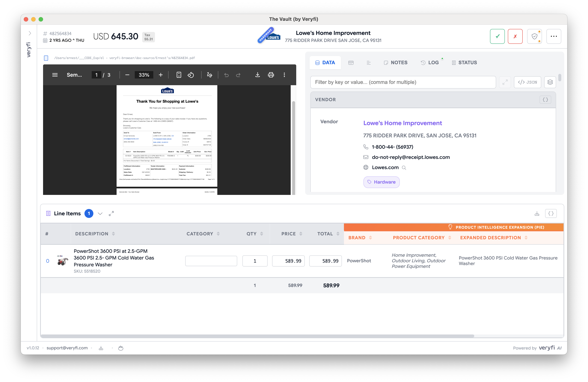This screenshot has width=588, height=382.
Task: Click the Lowes.com website text
Action: [x=385, y=168]
